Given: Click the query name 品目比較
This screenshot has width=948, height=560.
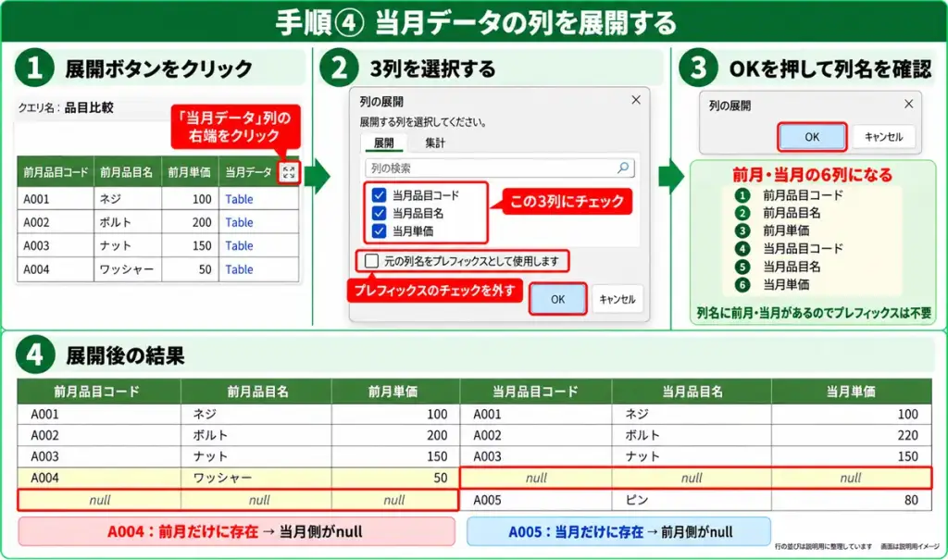Looking at the screenshot, I should (89, 107).
